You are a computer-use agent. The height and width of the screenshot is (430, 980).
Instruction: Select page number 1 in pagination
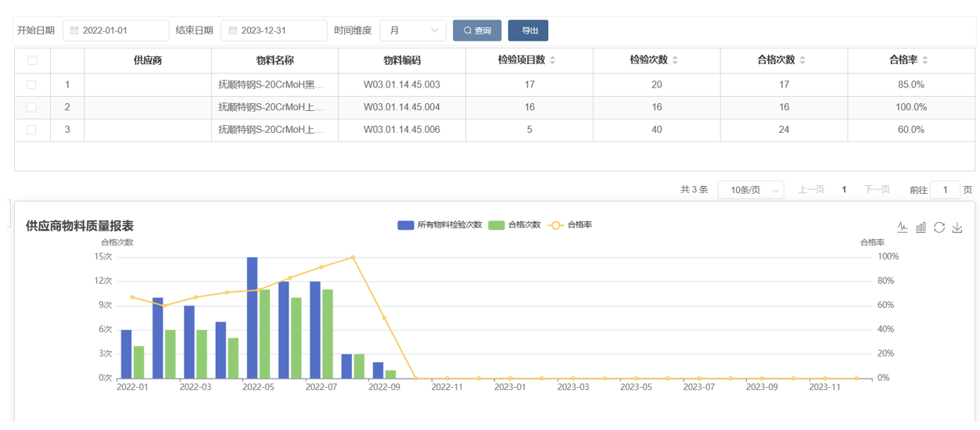tap(844, 190)
